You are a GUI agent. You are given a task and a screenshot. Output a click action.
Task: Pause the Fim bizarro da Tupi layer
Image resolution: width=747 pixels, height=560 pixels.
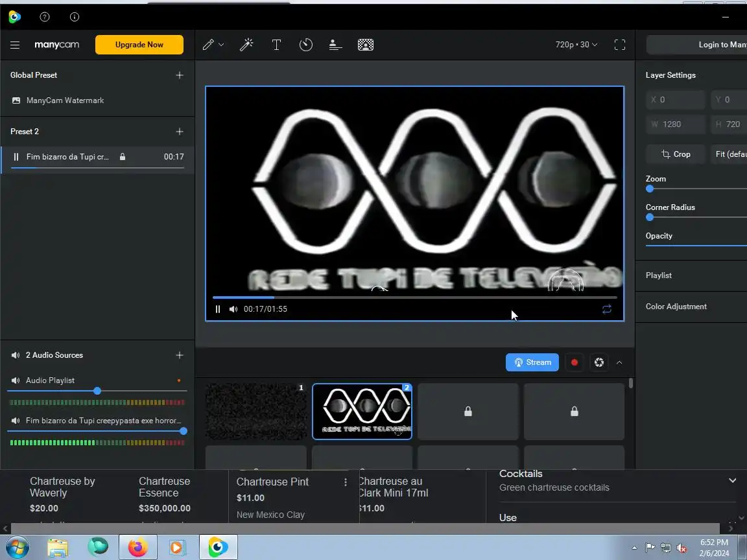pyautogui.click(x=16, y=157)
